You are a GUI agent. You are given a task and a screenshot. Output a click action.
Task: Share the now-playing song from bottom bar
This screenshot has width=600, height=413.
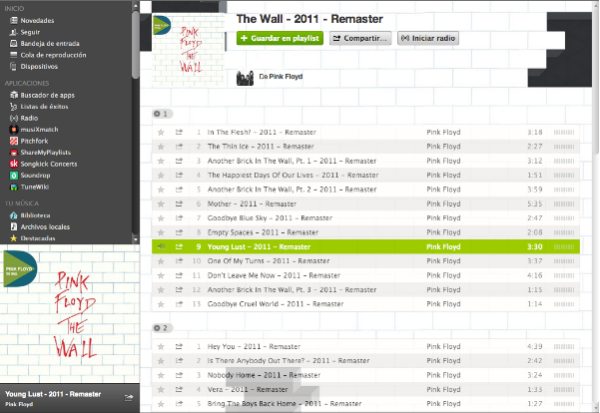(129, 398)
